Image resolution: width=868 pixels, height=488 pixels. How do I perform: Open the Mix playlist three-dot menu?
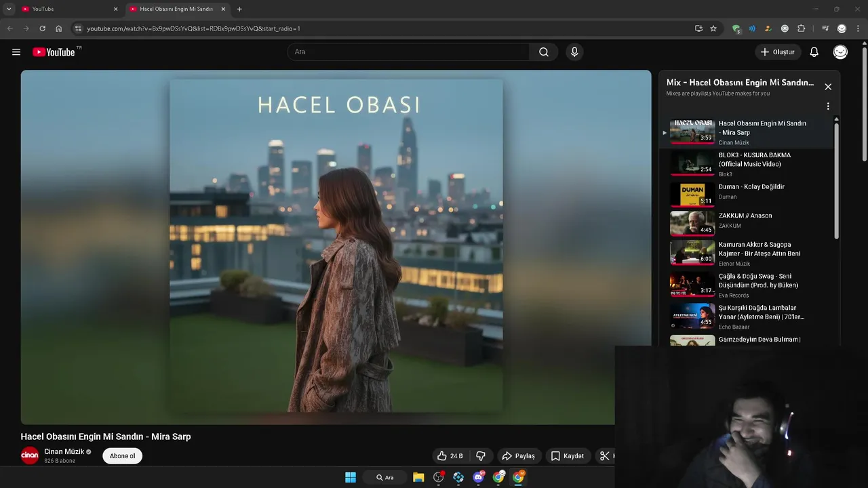tap(828, 106)
